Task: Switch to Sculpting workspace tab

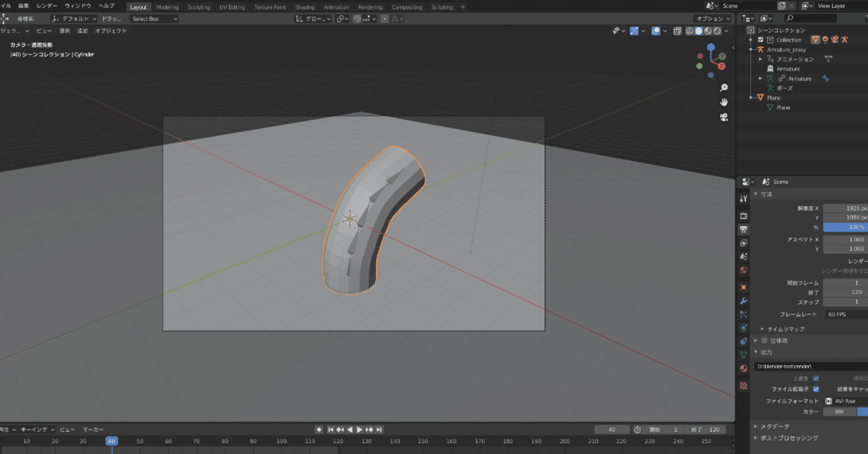Action: click(x=199, y=7)
